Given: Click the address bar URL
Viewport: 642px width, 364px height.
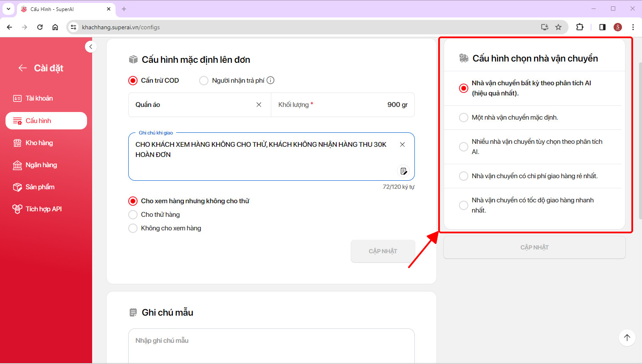Looking at the screenshot, I should tap(121, 27).
